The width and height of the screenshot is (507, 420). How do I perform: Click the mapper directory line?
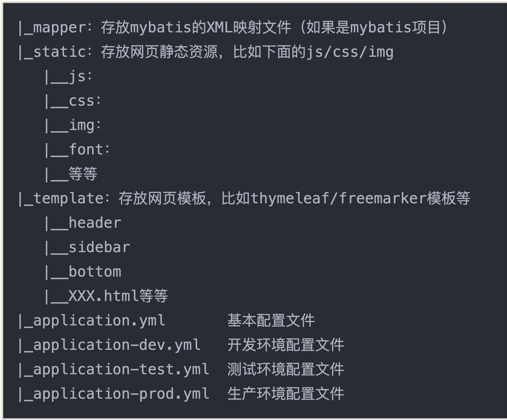coord(233,27)
